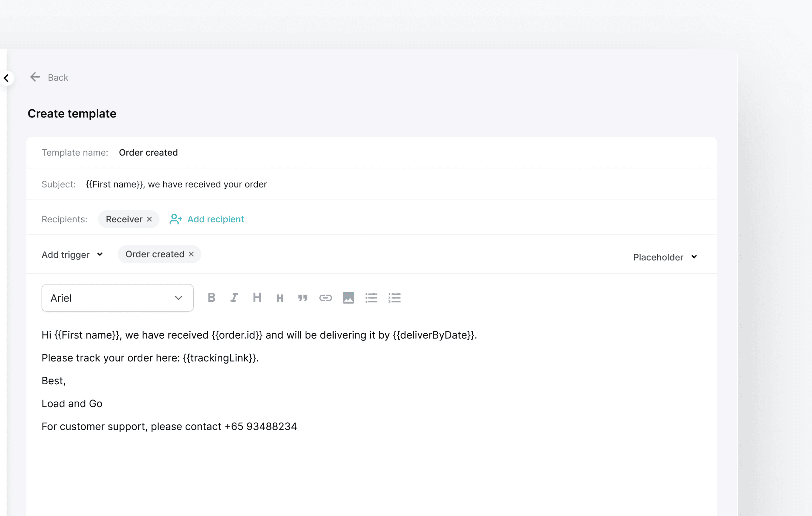The height and width of the screenshot is (516, 812).
Task: Remove the Order created trigger chip
Action: [191, 254]
